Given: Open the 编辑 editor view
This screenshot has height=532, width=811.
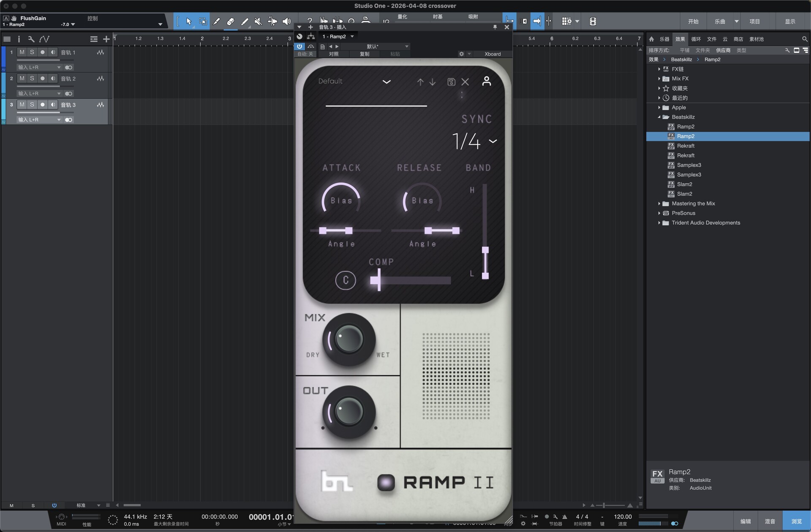Looking at the screenshot, I should [x=746, y=521].
